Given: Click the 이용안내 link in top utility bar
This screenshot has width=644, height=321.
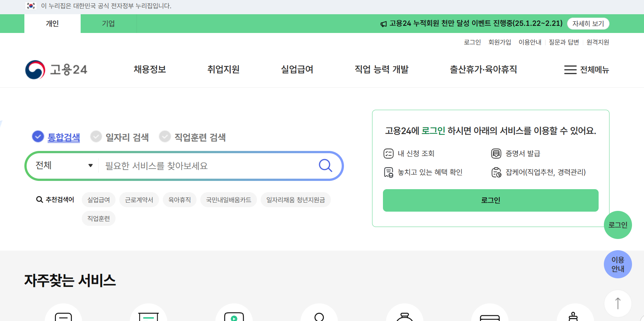Looking at the screenshot, I should coord(530,42).
